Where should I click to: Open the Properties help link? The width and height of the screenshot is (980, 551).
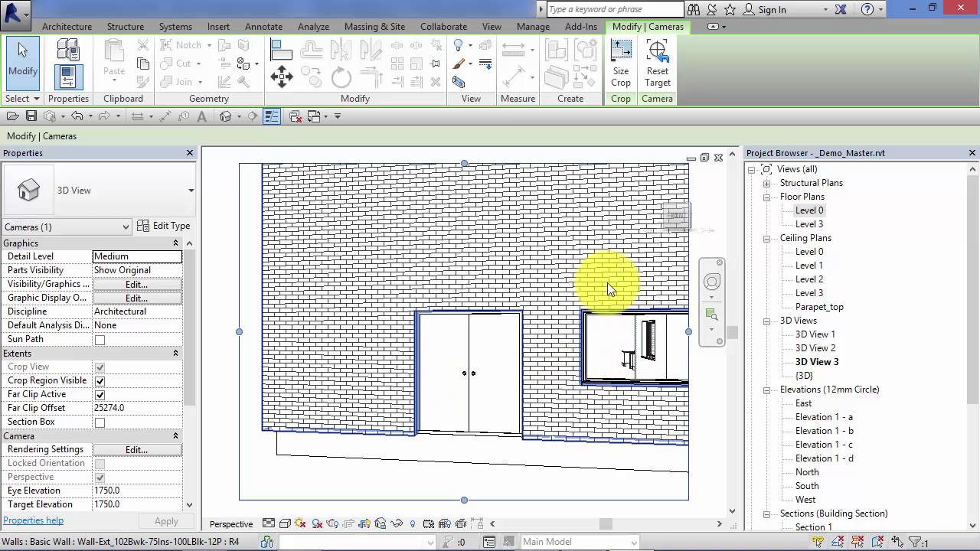point(33,520)
